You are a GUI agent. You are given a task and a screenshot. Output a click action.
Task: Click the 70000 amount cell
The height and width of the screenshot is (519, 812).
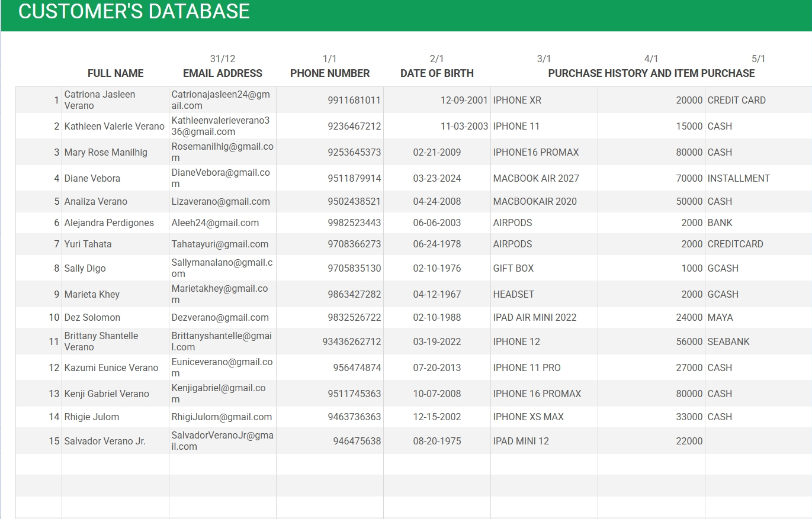tap(651, 178)
